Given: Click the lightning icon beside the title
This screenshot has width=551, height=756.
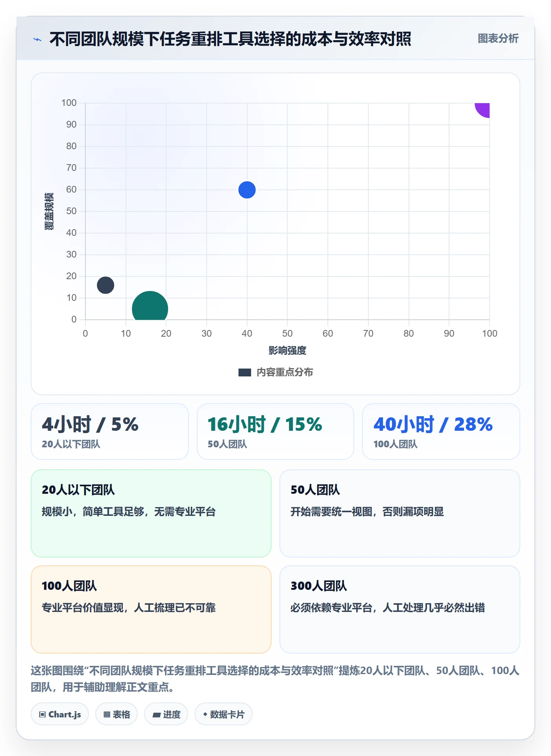Looking at the screenshot, I should (37, 39).
